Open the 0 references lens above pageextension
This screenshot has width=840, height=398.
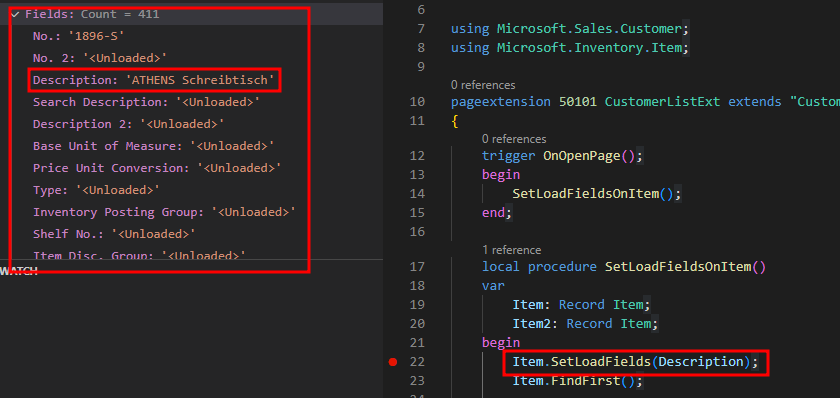tap(483, 85)
